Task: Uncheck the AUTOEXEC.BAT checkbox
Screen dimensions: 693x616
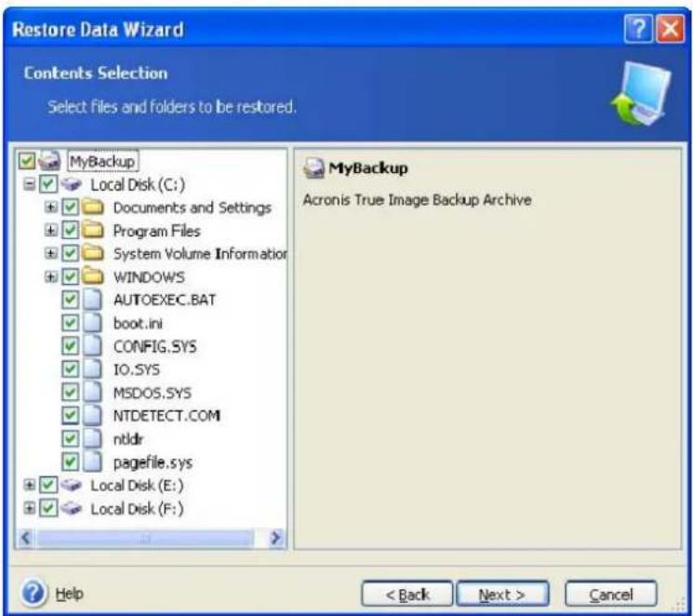Action: [x=71, y=300]
